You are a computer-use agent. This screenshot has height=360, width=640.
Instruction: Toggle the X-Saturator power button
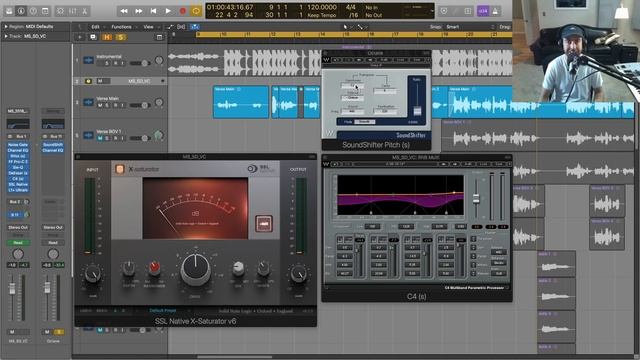[120, 169]
